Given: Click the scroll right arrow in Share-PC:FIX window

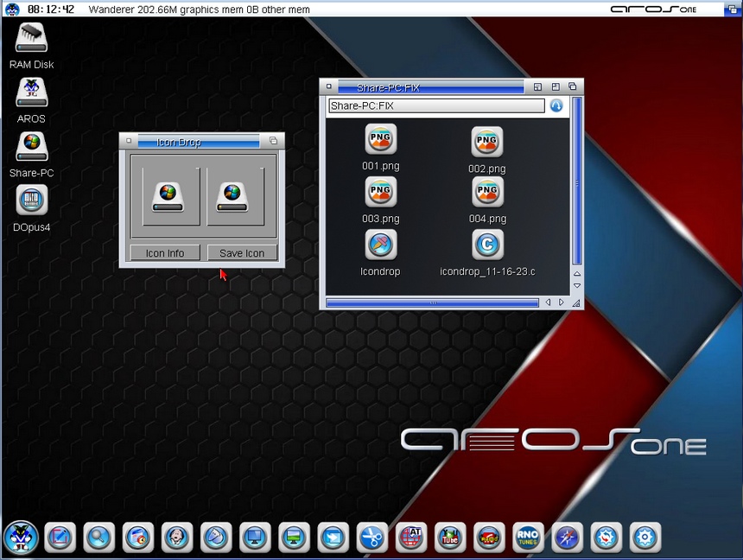Looking at the screenshot, I should [x=562, y=302].
